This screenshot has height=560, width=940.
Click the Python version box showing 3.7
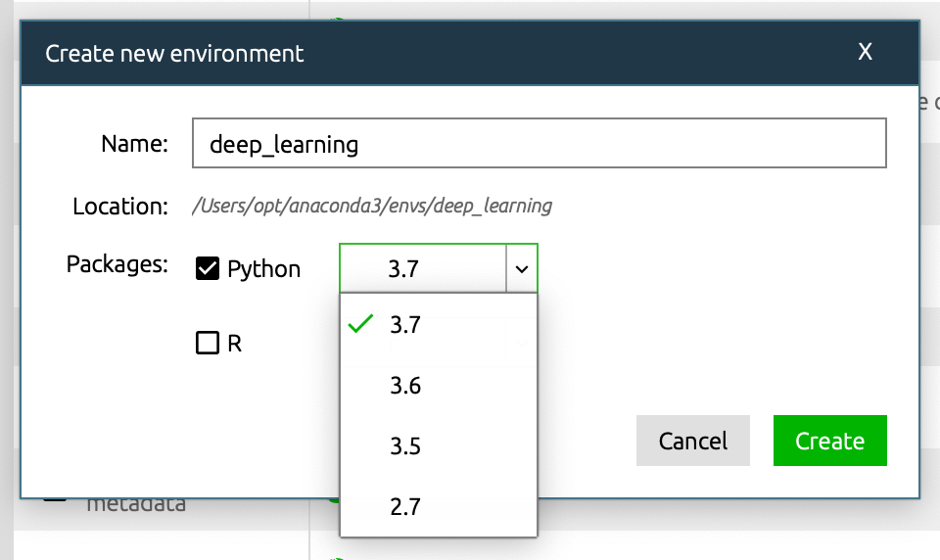422,268
